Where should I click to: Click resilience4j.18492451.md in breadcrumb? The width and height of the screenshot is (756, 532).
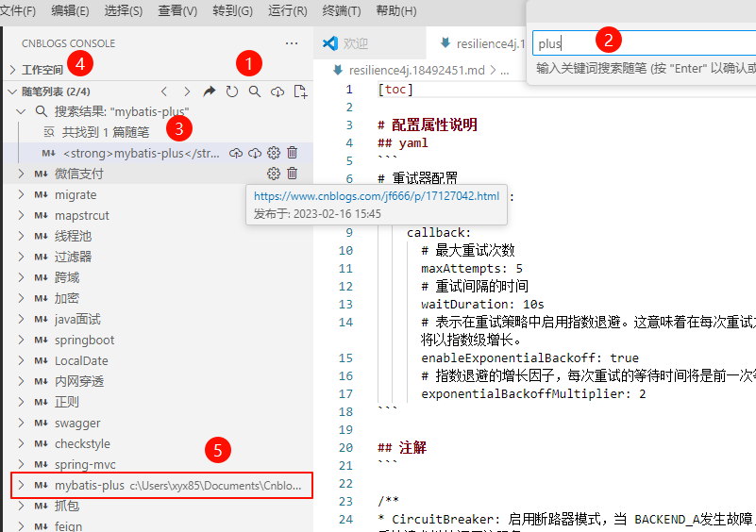coord(416,71)
